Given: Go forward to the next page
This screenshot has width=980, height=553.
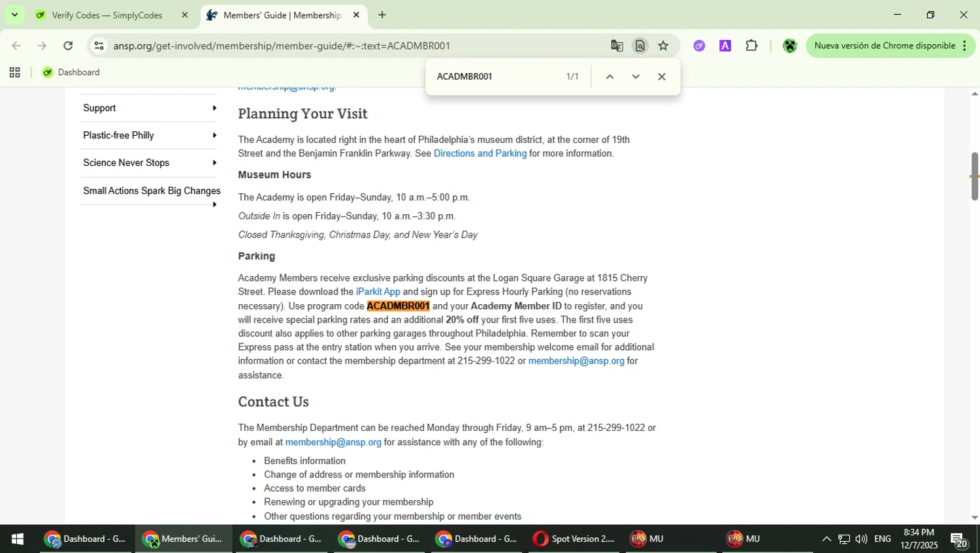Looking at the screenshot, I should (42, 46).
